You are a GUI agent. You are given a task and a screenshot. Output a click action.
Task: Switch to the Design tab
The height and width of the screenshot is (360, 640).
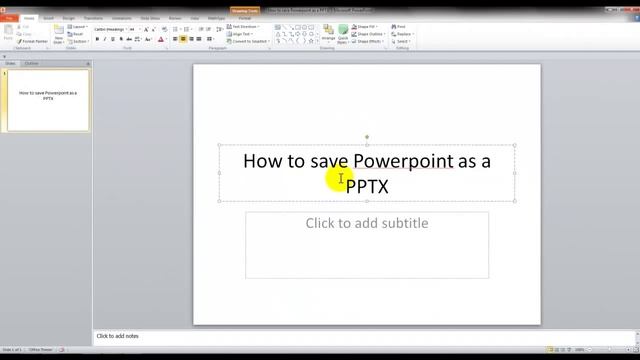click(x=69, y=18)
